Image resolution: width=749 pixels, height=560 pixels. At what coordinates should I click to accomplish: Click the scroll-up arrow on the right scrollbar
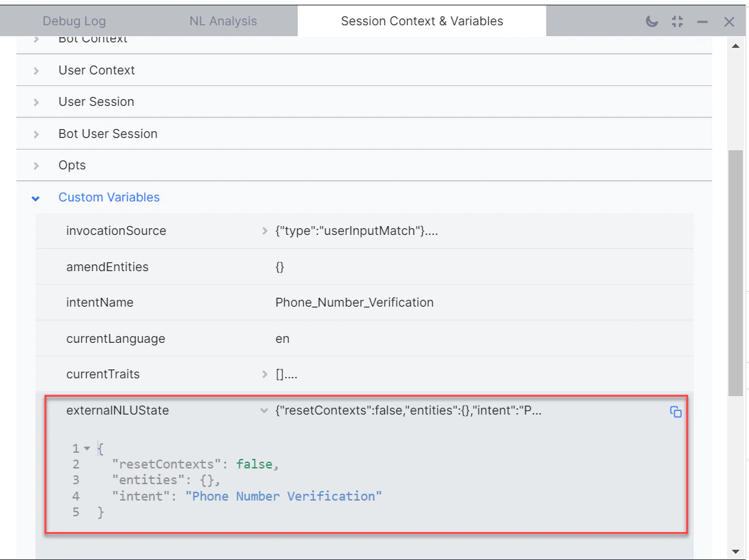click(x=736, y=45)
